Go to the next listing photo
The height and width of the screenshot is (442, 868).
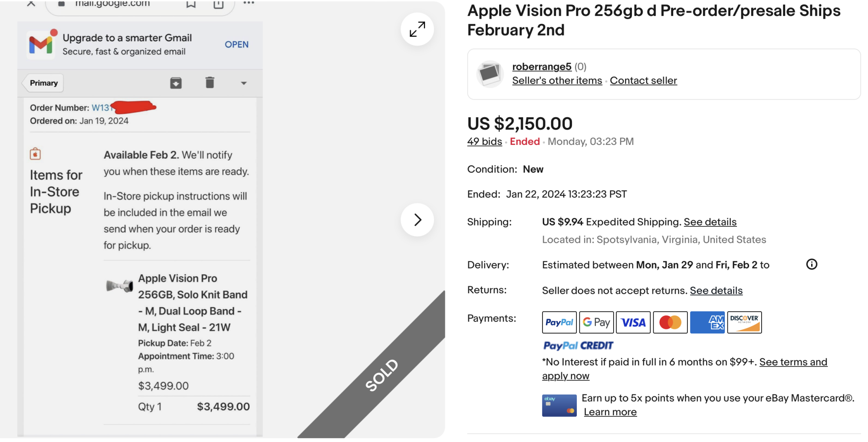417,220
